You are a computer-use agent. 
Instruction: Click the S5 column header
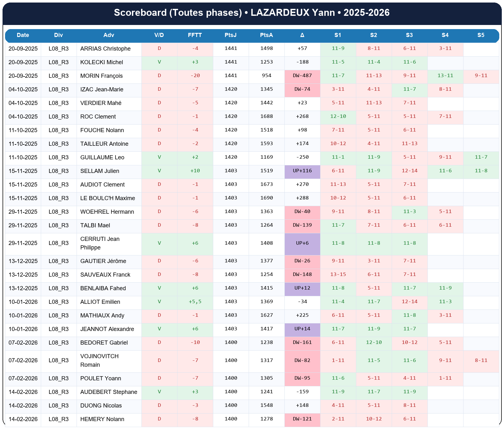[481, 35]
